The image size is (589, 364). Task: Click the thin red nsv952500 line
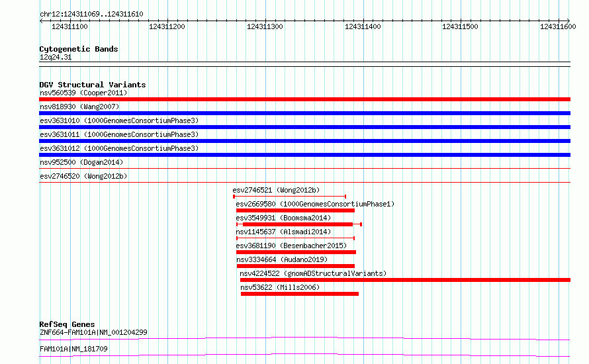tap(304, 169)
